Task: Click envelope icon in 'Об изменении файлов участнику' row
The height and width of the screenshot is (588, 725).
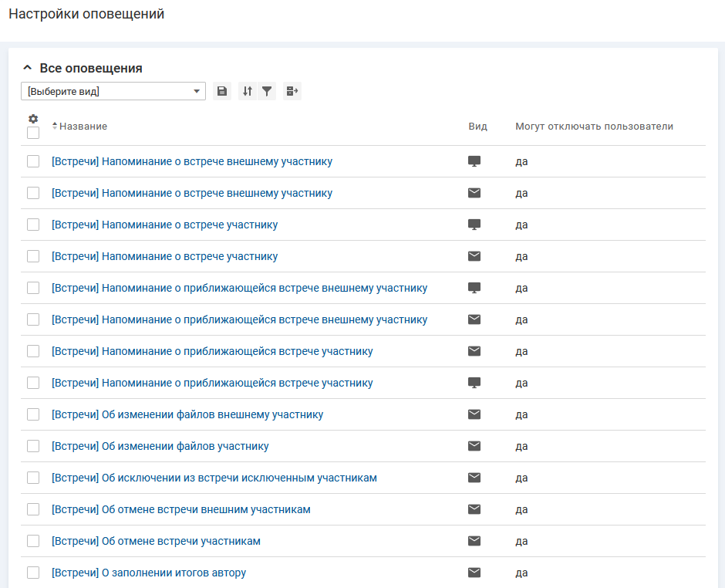Action: [x=474, y=446]
